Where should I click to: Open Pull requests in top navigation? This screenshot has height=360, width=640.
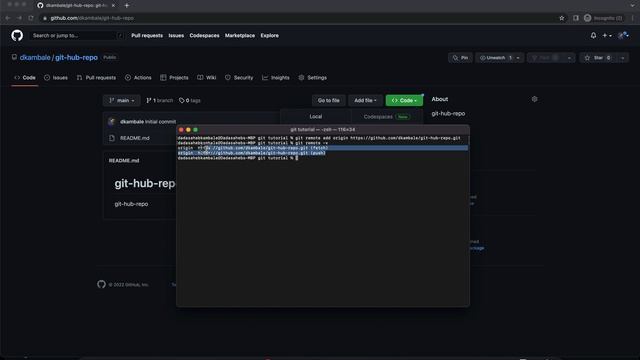click(x=147, y=36)
